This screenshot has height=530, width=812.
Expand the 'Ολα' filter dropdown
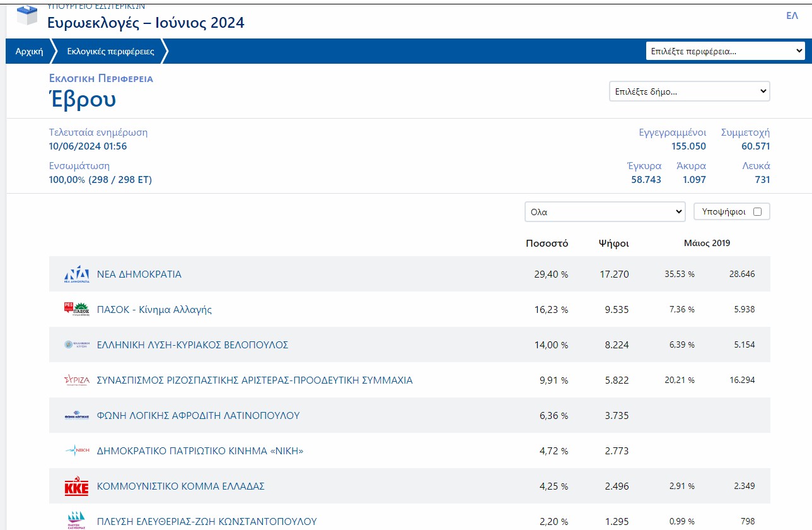pyautogui.click(x=605, y=212)
